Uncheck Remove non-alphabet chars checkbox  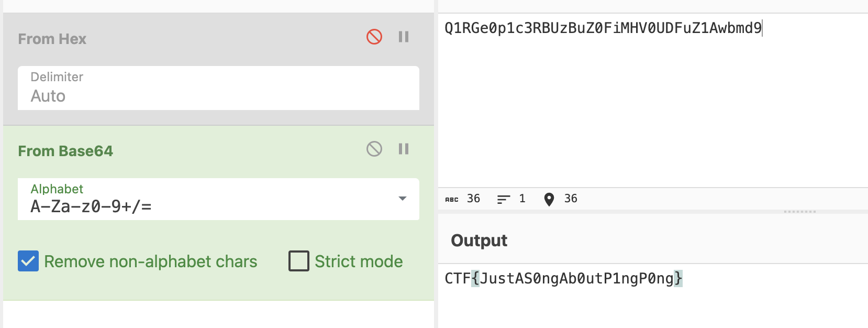pyautogui.click(x=28, y=261)
